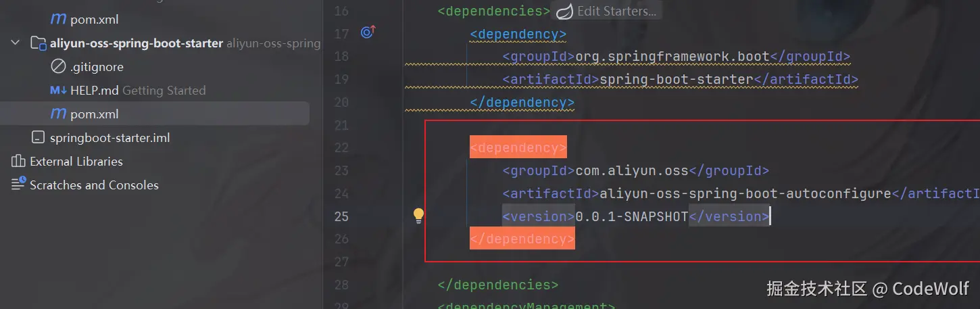Click the closing dependency tag on line 20

click(522, 102)
